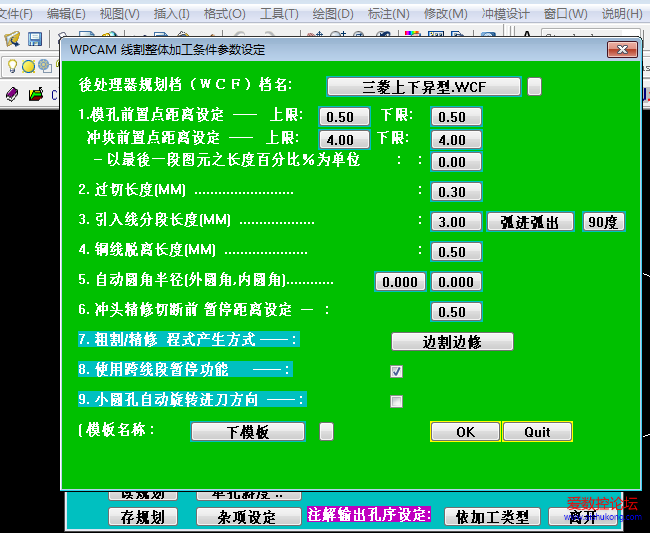Open the 标注(N) menu
The image size is (650, 533).
388,14
